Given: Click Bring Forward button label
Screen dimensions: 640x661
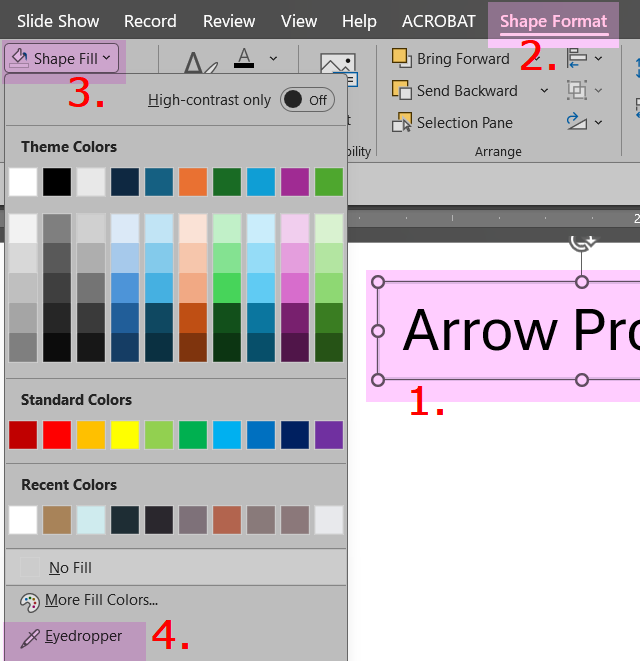Looking at the screenshot, I should pyautogui.click(x=463, y=59).
